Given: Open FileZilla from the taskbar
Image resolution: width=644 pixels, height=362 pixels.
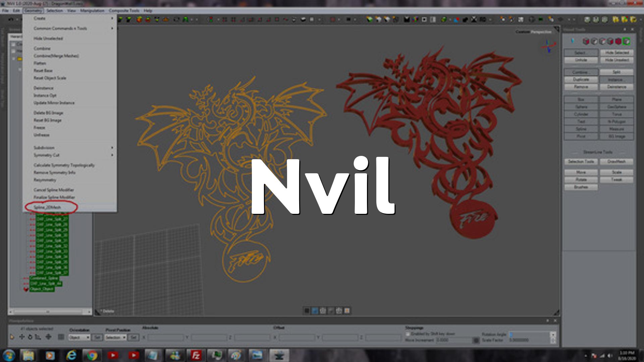Looking at the screenshot, I should coord(196,355).
